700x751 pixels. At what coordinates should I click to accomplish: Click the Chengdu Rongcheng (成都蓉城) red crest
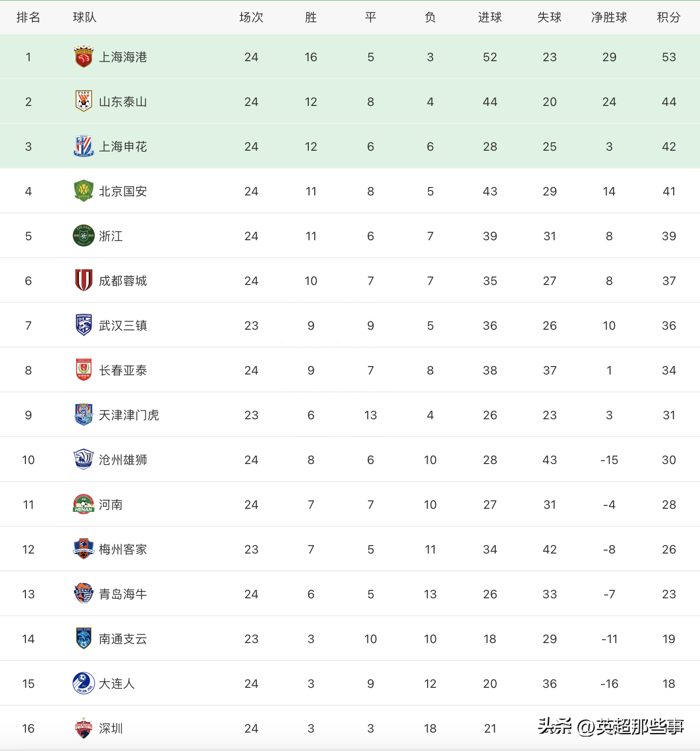pyautogui.click(x=84, y=281)
